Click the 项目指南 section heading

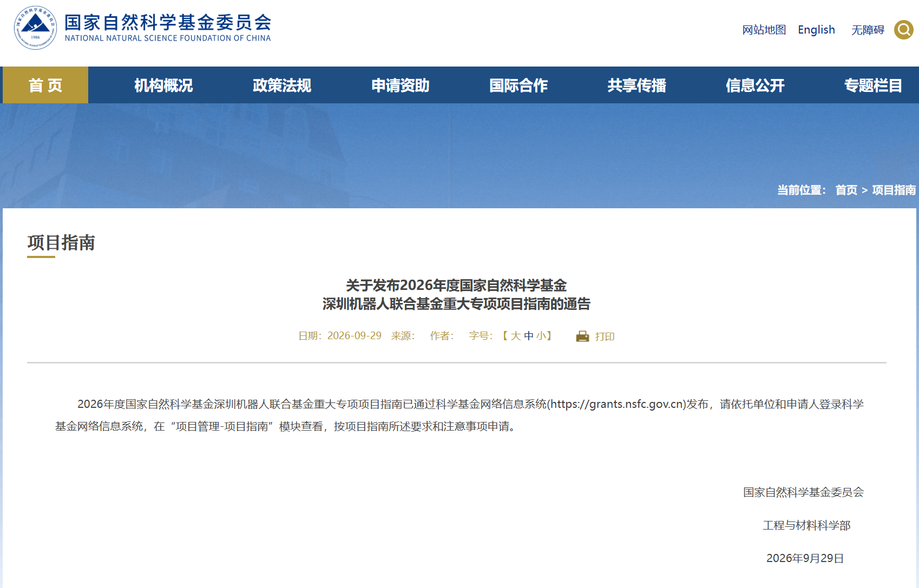point(61,242)
